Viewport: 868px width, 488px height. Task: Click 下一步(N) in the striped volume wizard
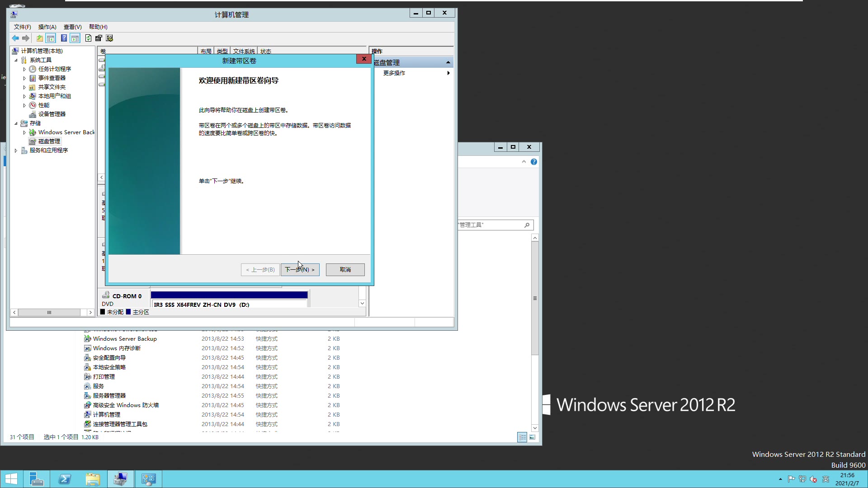300,270
